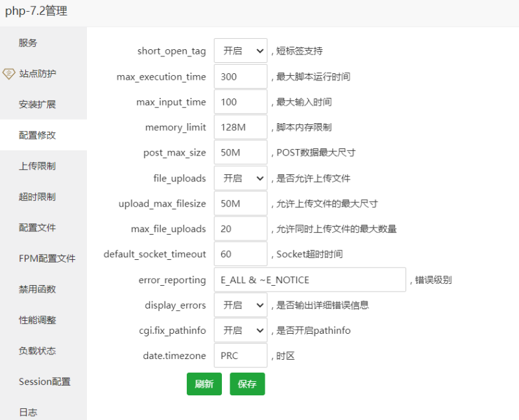Image resolution: width=519 pixels, height=420 pixels.
Task: Switch to 禁用函数 tab
Action: tap(43, 288)
